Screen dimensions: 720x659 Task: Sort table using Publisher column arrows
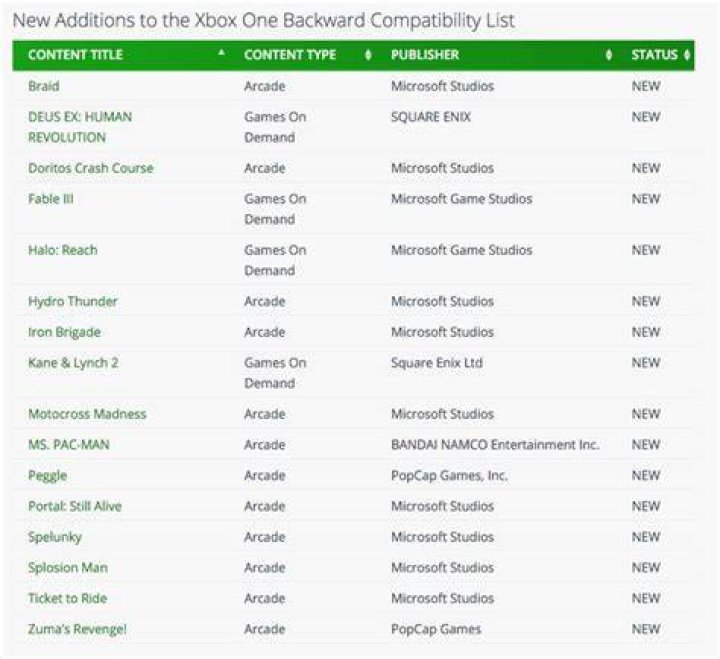point(608,55)
